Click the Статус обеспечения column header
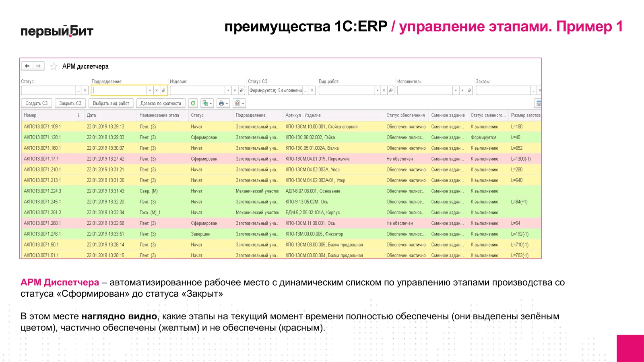This screenshot has height=362, width=644. click(406, 115)
